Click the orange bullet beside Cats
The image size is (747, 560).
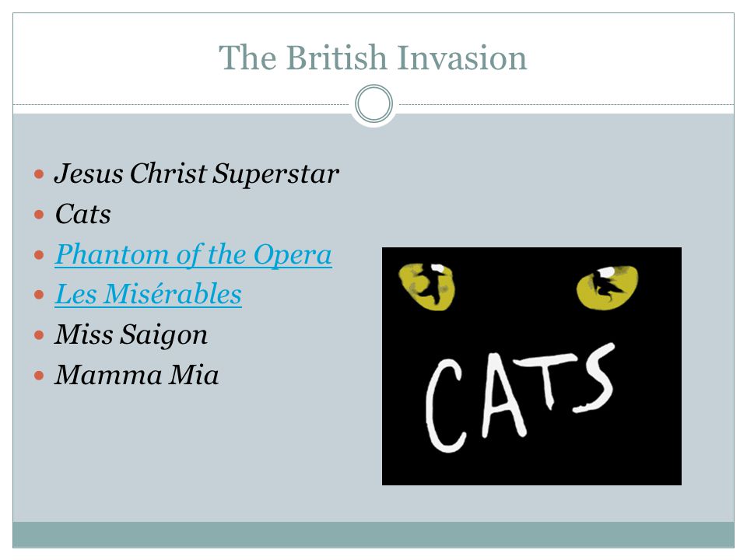39,215
